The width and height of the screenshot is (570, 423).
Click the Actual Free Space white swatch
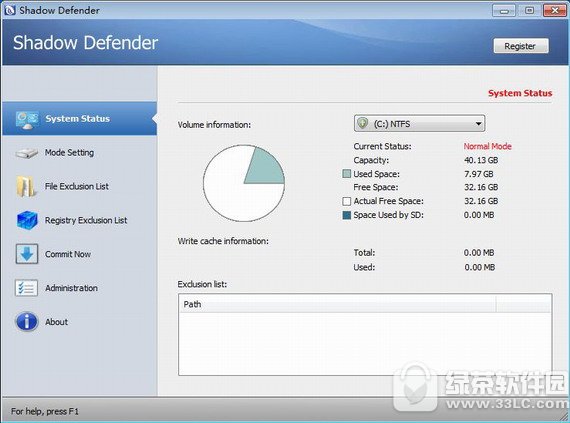click(x=346, y=201)
